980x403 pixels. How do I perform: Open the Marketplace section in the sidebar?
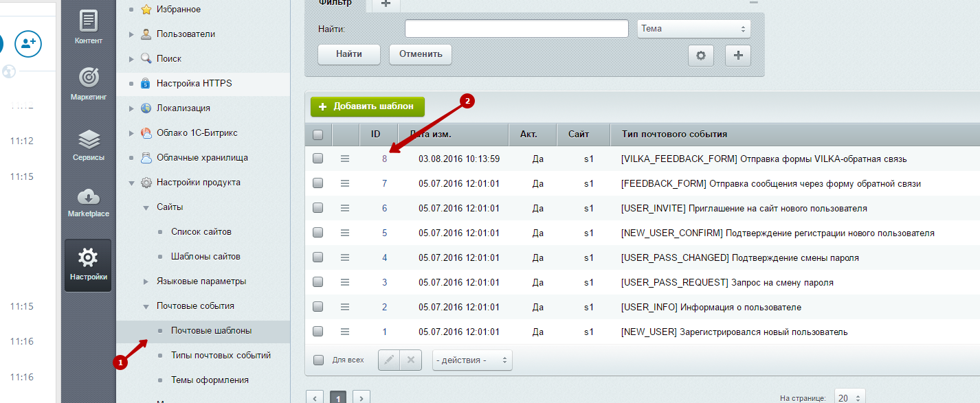pyautogui.click(x=88, y=203)
